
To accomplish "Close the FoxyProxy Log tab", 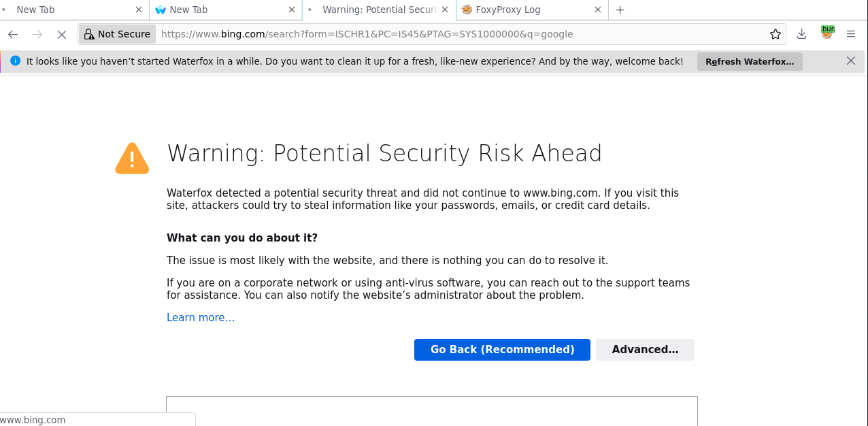I will click(x=598, y=10).
